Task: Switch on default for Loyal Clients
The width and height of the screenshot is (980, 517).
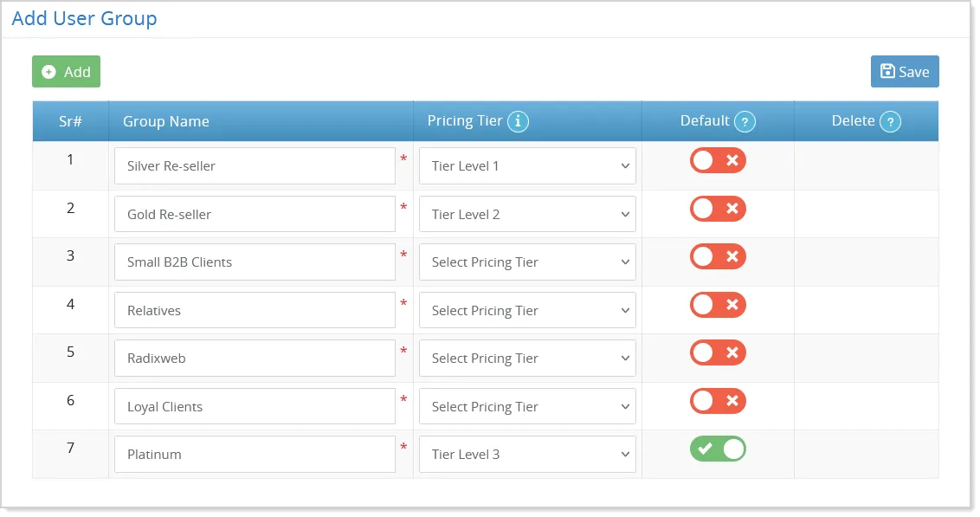Action: click(718, 401)
